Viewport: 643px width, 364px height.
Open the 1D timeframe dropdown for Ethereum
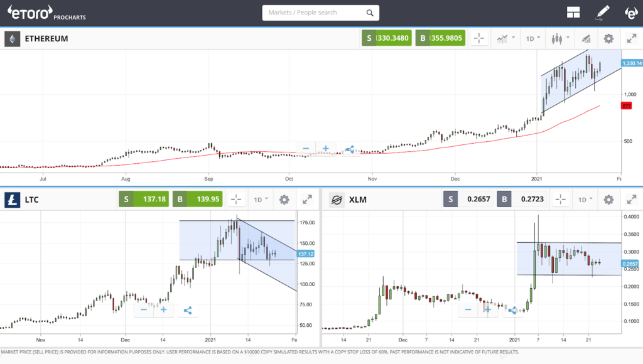tap(533, 38)
